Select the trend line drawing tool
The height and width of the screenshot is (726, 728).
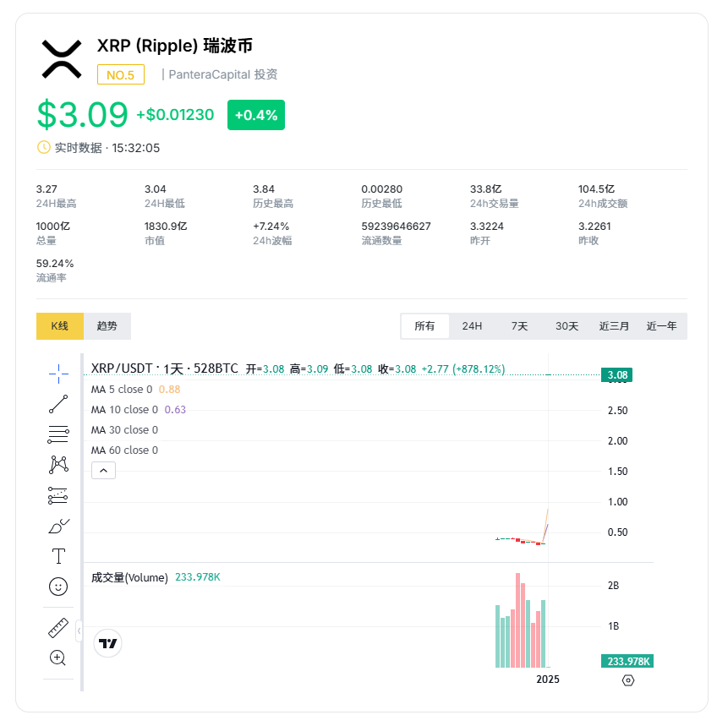58,404
